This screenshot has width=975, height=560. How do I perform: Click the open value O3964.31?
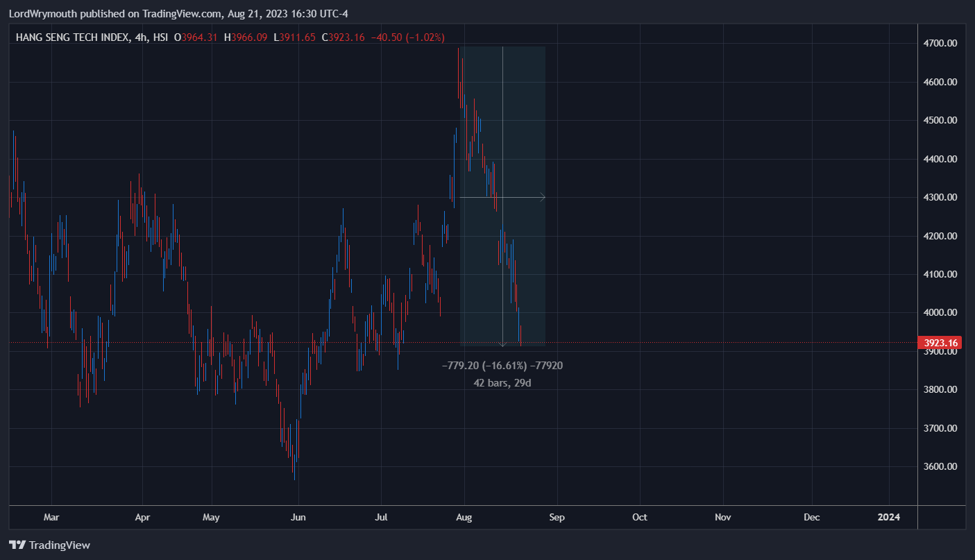(x=196, y=37)
